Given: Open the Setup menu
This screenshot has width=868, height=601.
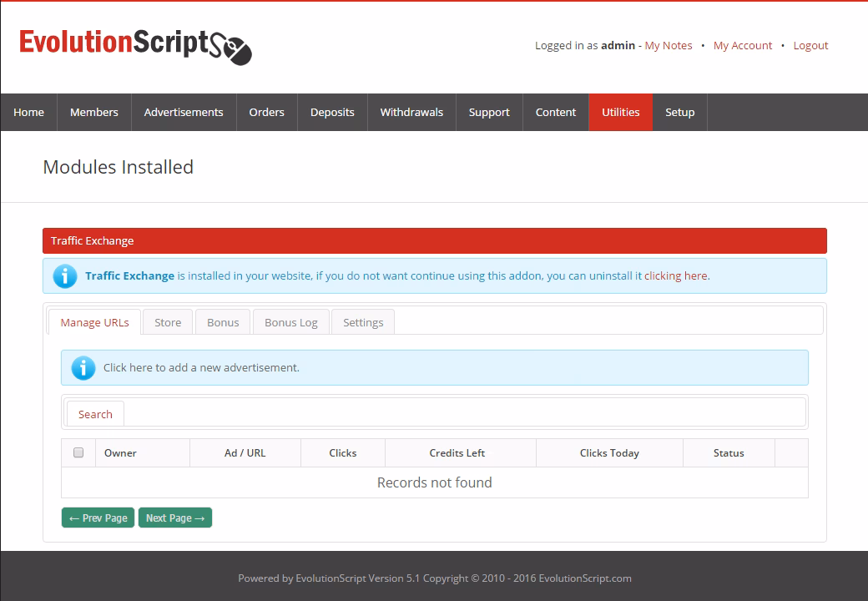Looking at the screenshot, I should pos(679,113).
